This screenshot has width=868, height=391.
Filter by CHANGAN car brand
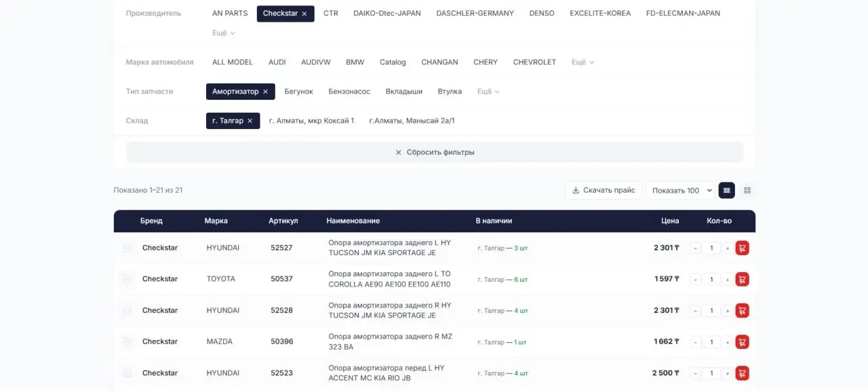tap(439, 62)
